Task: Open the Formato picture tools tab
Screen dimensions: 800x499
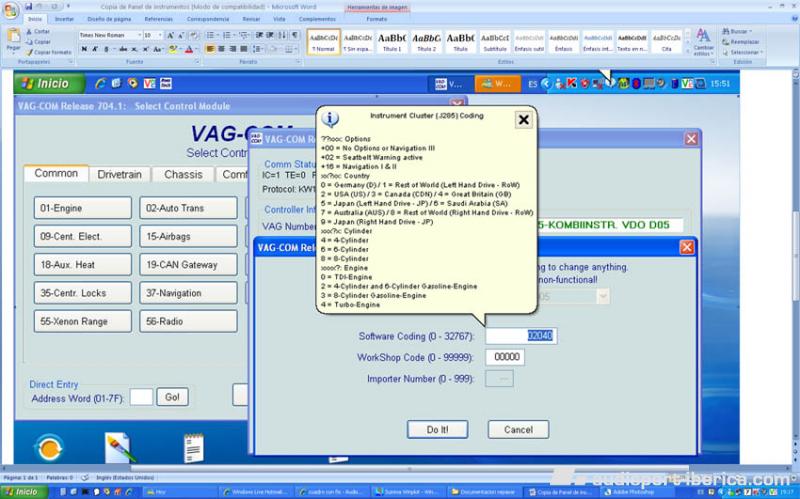Action: coord(377,19)
